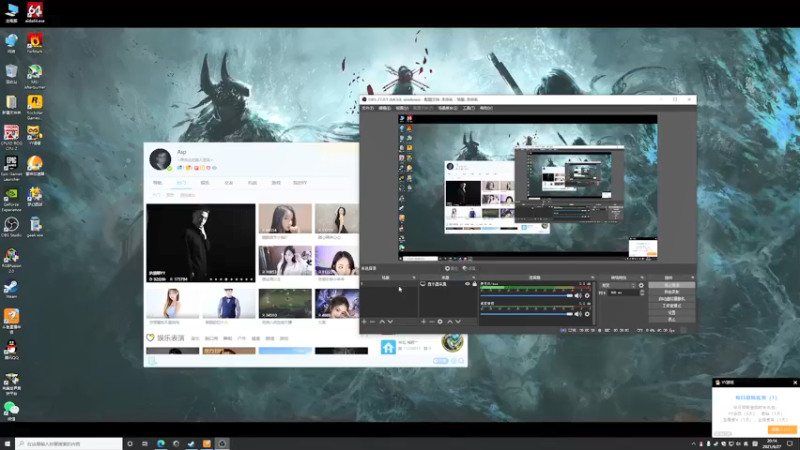
Task: Open Sources dock header menu icon
Action: point(473,278)
